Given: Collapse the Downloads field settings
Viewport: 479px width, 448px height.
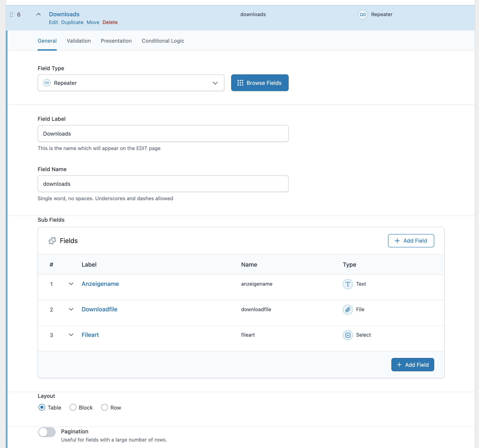Looking at the screenshot, I should [38, 14].
